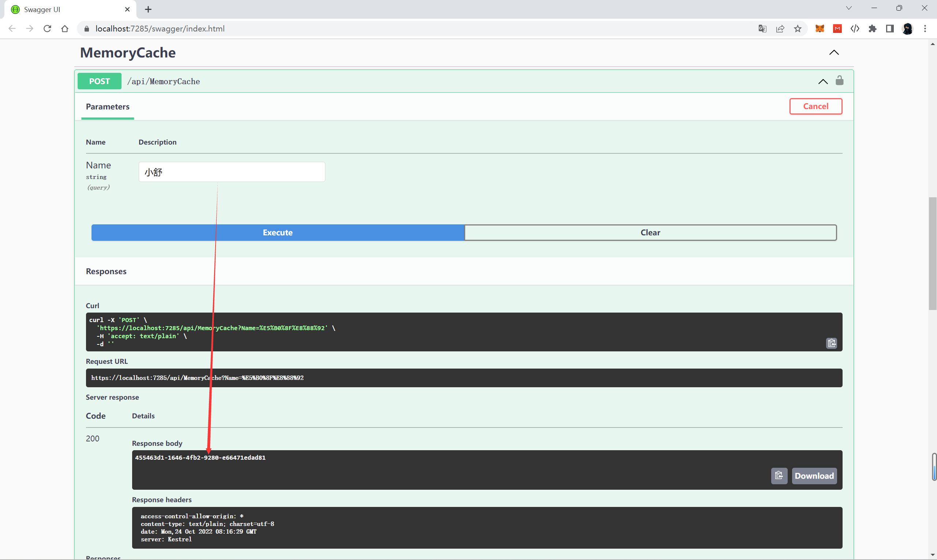Click the page's vertical scrollbar thumb

[933, 253]
